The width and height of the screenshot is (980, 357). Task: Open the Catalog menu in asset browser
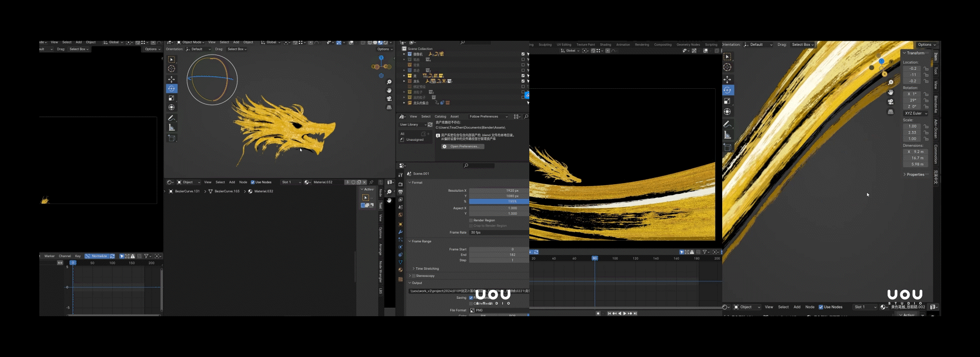tap(440, 116)
